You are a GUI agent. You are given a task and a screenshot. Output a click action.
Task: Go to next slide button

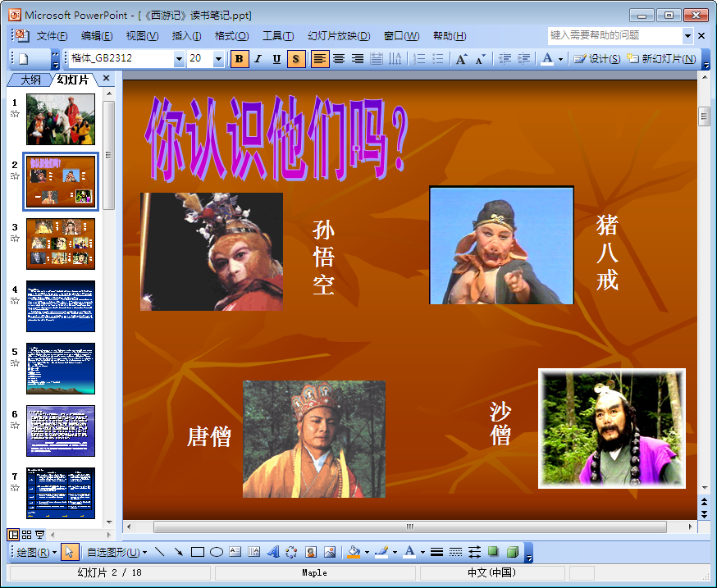(x=704, y=515)
